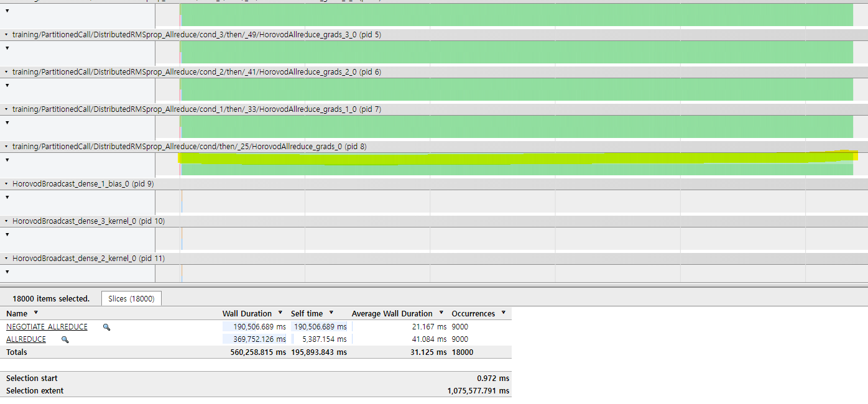Toggle the thread row arrow under pid 6

(x=7, y=85)
